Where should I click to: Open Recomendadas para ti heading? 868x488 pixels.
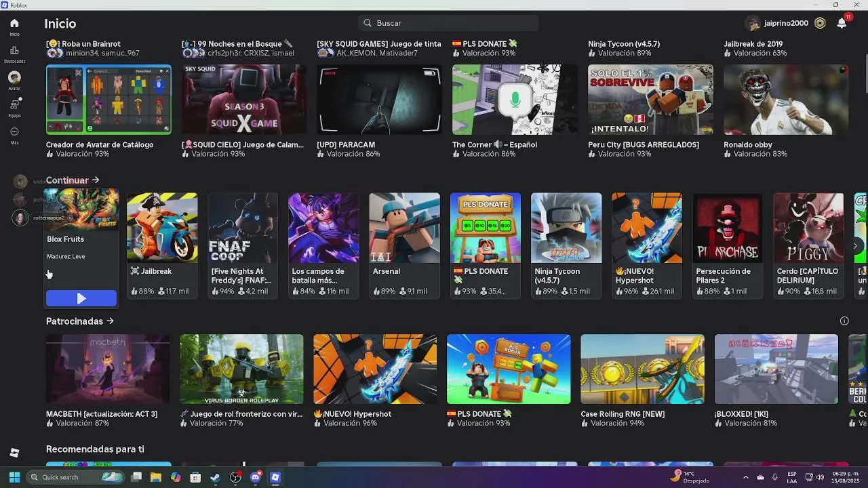tap(95, 449)
